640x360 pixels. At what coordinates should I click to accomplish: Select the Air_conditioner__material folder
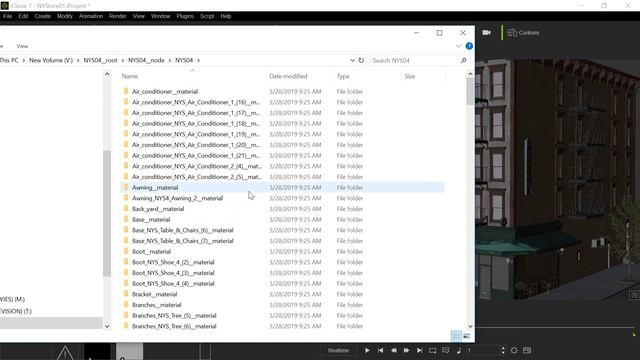coord(165,91)
